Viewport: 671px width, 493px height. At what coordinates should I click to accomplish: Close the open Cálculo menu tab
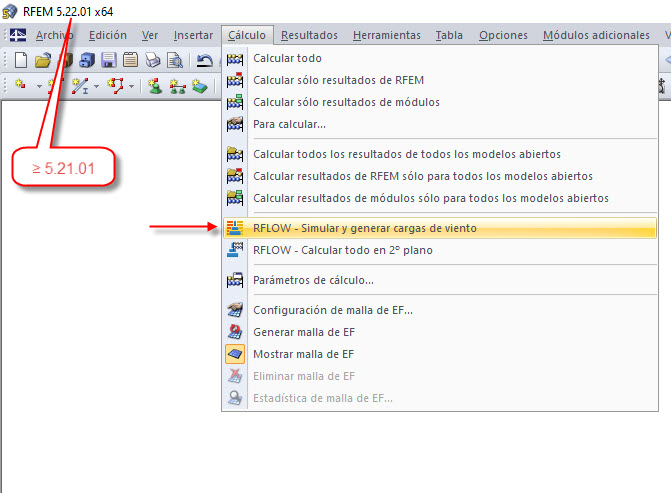[x=247, y=35]
